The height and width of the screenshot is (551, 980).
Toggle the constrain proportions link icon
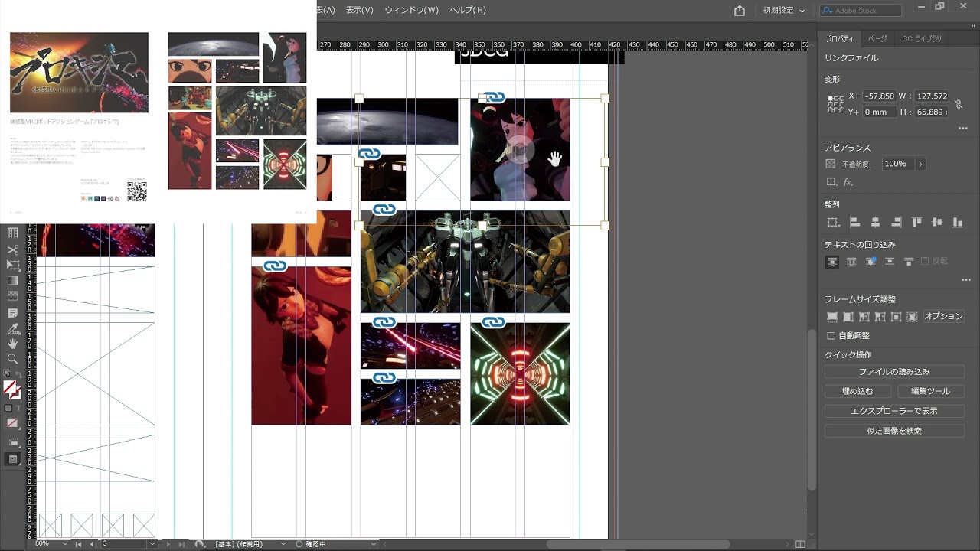(x=957, y=103)
